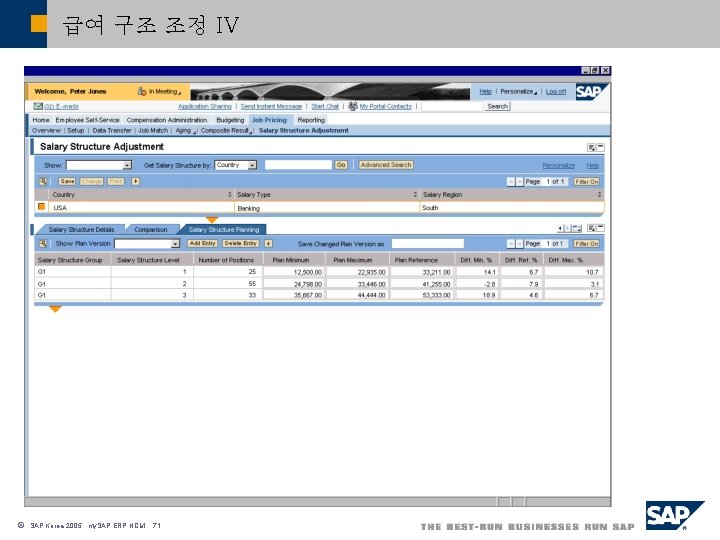Click the Start Chat link
The image size is (720, 540).
(325, 106)
